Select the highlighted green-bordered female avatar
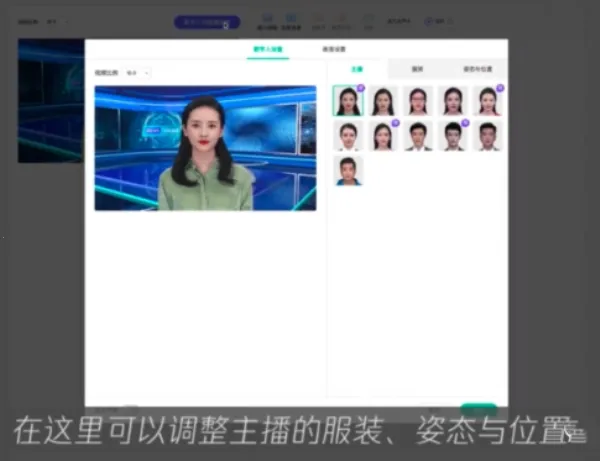 (x=348, y=101)
